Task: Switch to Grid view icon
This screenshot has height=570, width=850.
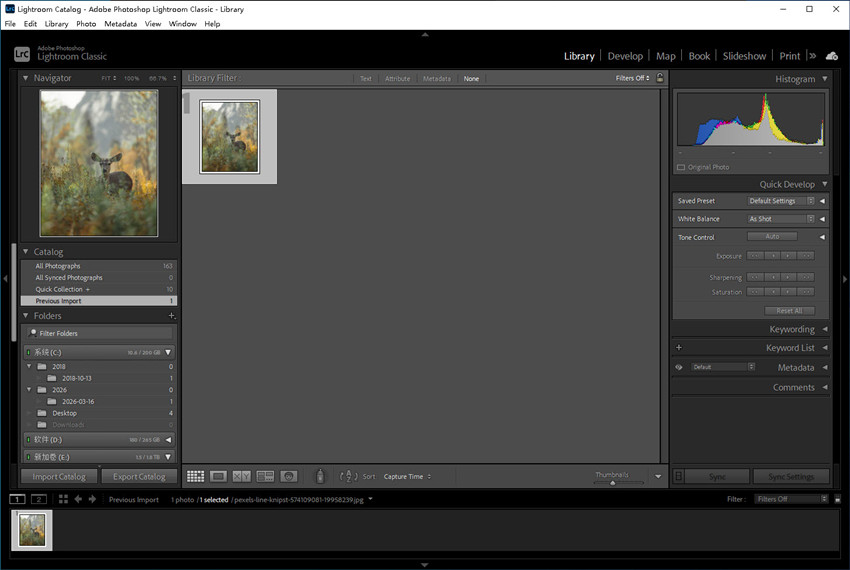Action: pos(195,476)
